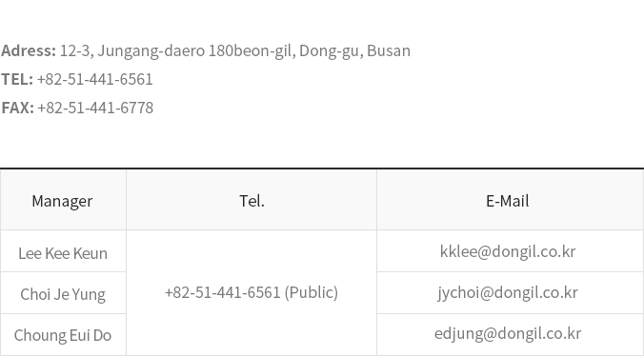
Task: Click the kklee@dongil.co.kr email address
Action: click(x=508, y=251)
